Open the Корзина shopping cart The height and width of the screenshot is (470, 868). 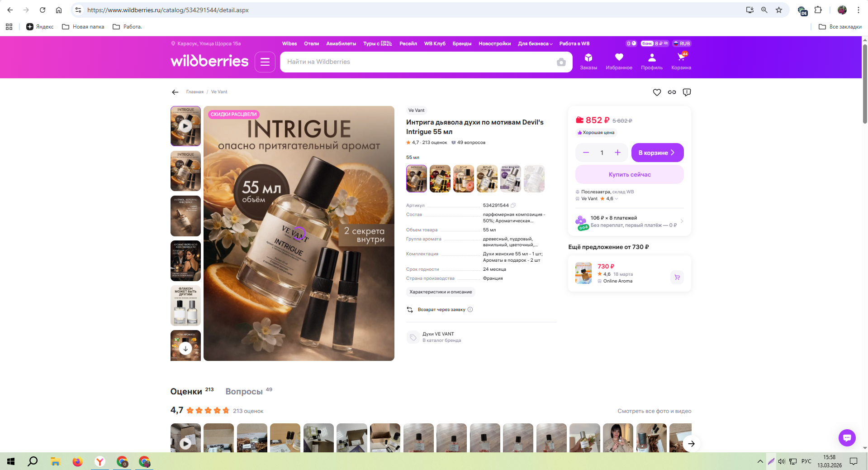[681, 62]
